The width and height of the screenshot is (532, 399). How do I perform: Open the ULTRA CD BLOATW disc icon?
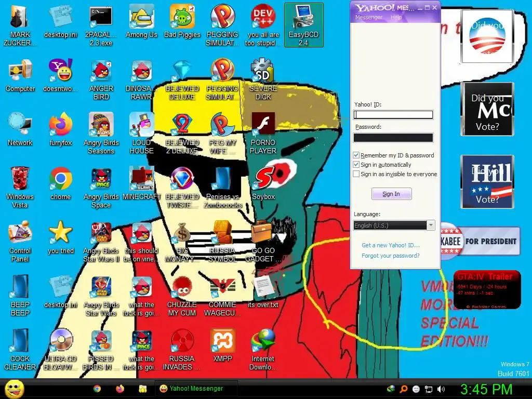click(x=61, y=350)
